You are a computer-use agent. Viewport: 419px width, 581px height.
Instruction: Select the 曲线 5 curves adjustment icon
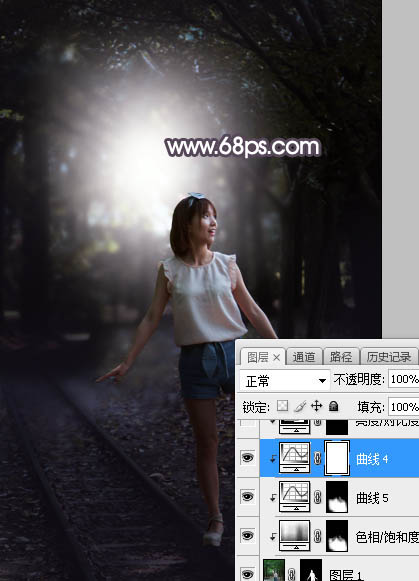coord(295,497)
